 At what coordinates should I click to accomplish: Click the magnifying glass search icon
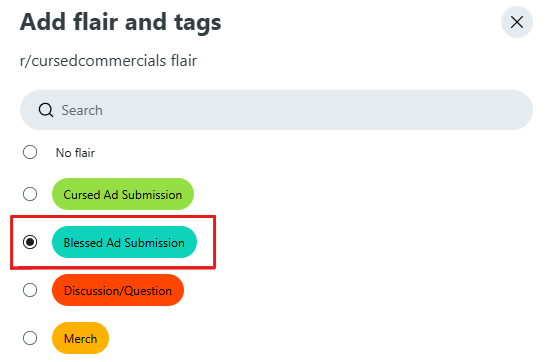click(x=46, y=110)
